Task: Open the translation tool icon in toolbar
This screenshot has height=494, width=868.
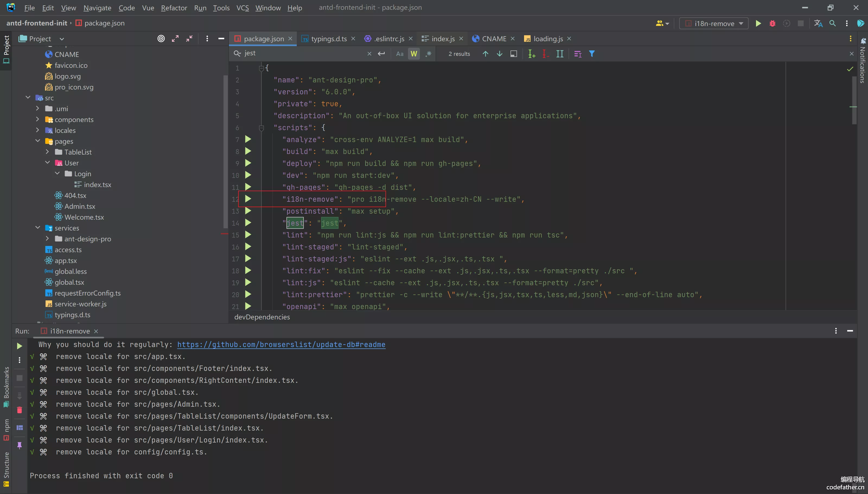Action: [x=818, y=23]
